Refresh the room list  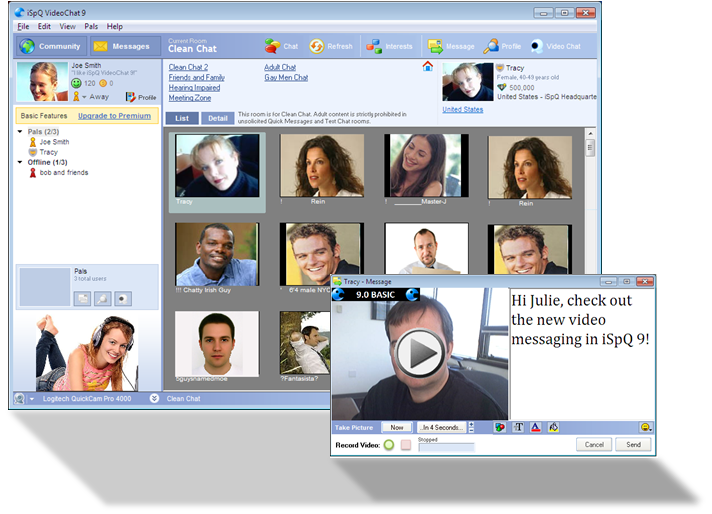(x=331, y=46)
